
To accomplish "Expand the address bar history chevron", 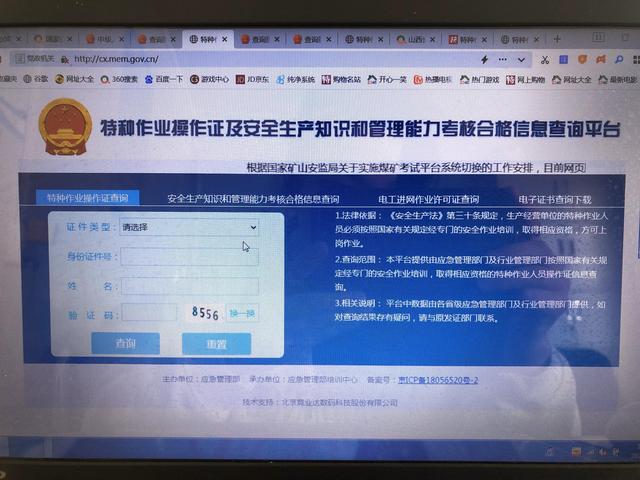I will [521, 60].
